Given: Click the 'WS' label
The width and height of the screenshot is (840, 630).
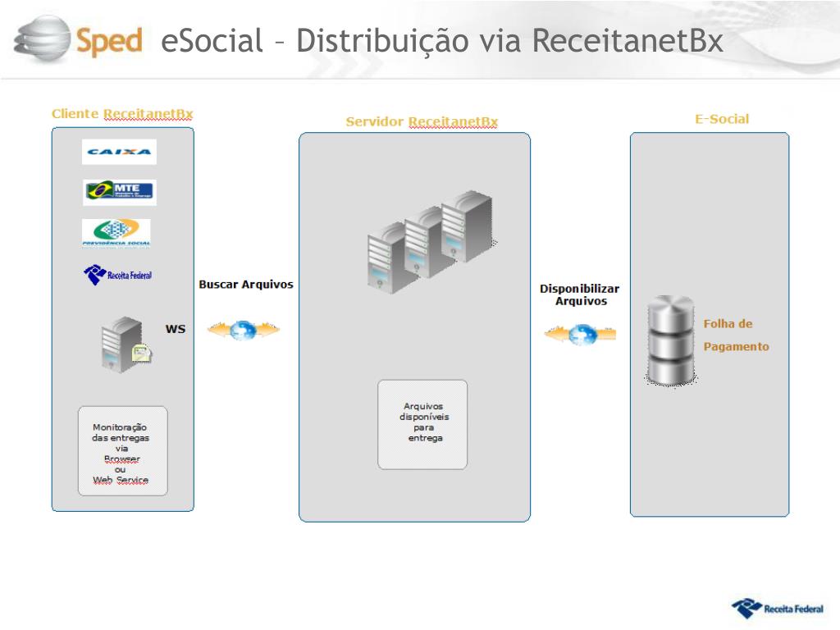Looking at the screenshot, I should coord(176,329).
